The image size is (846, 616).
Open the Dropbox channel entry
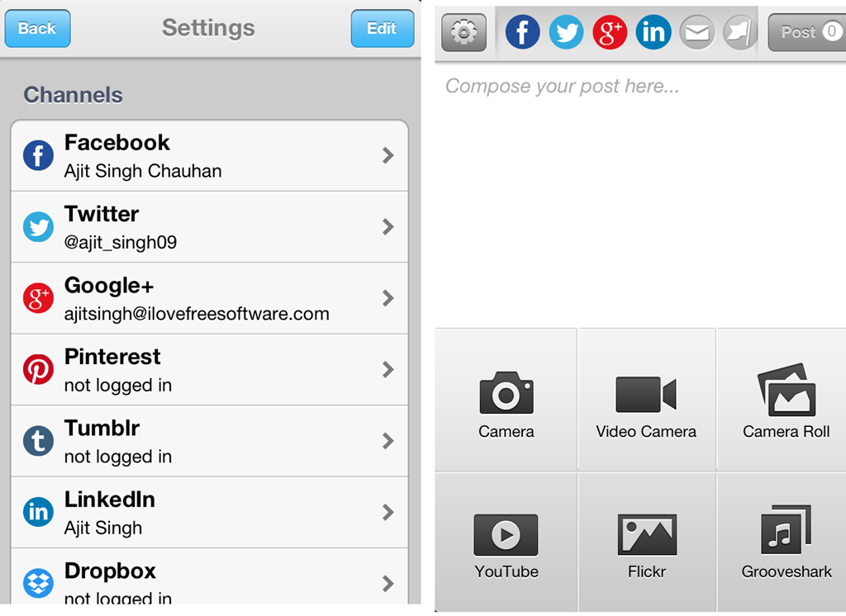click(x=209, y=577)
